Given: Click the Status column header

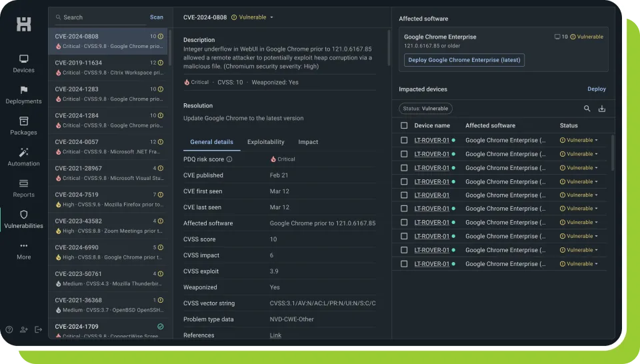Looking at the screenshot, I should click(x=569, y=125).
